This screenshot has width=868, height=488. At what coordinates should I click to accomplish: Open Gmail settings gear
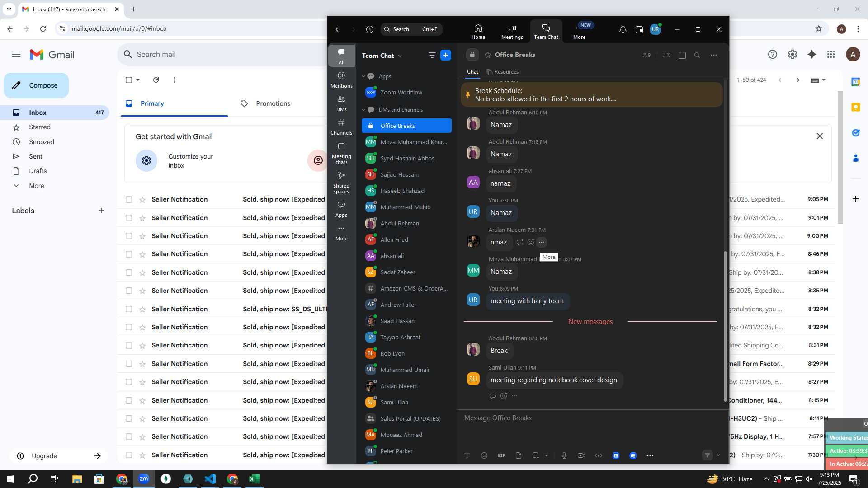[793, 55]
